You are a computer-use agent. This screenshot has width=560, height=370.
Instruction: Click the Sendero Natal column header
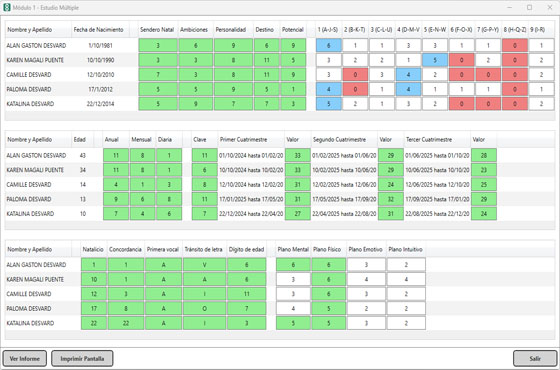tap(158, 30)
